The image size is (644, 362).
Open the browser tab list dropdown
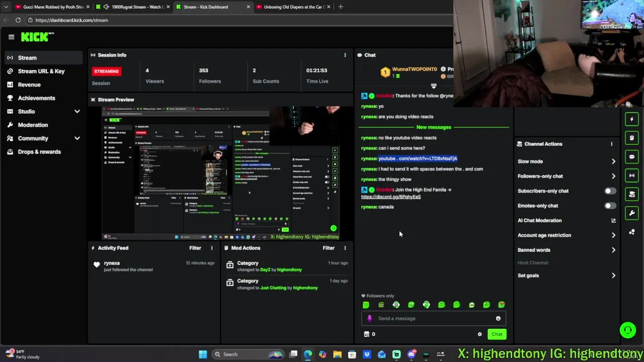tap(6, 7)
